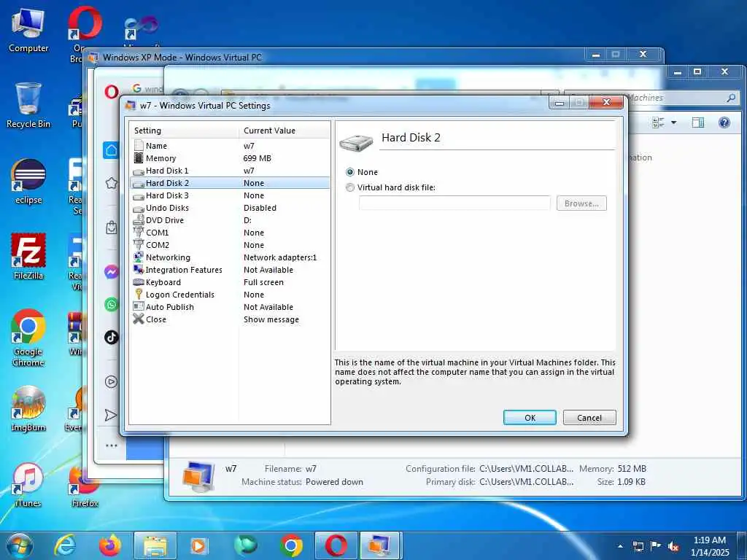
Task: Click the Opera bookmarks star sidebar icon
Action: click(x=111, y=183)
